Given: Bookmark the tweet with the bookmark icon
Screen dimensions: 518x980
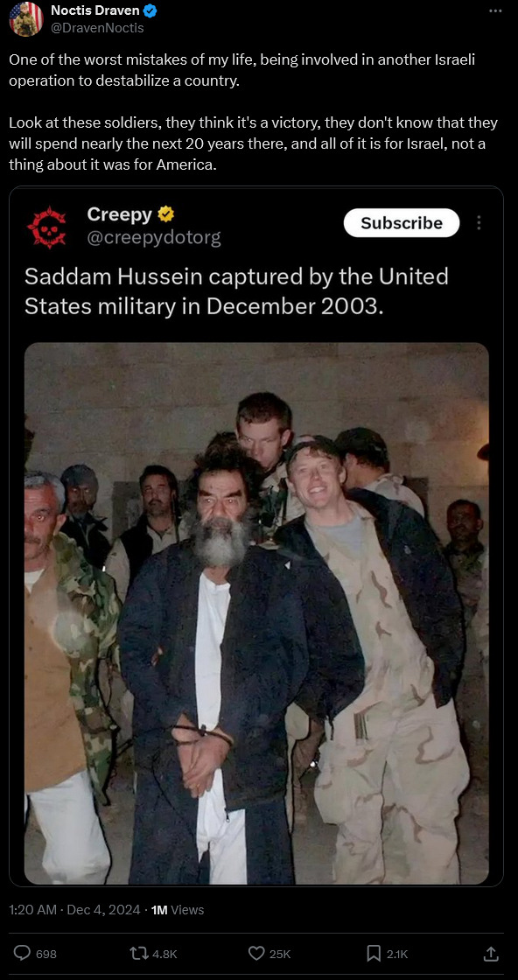Looking at the screenshot, I should tap(374, 953).
